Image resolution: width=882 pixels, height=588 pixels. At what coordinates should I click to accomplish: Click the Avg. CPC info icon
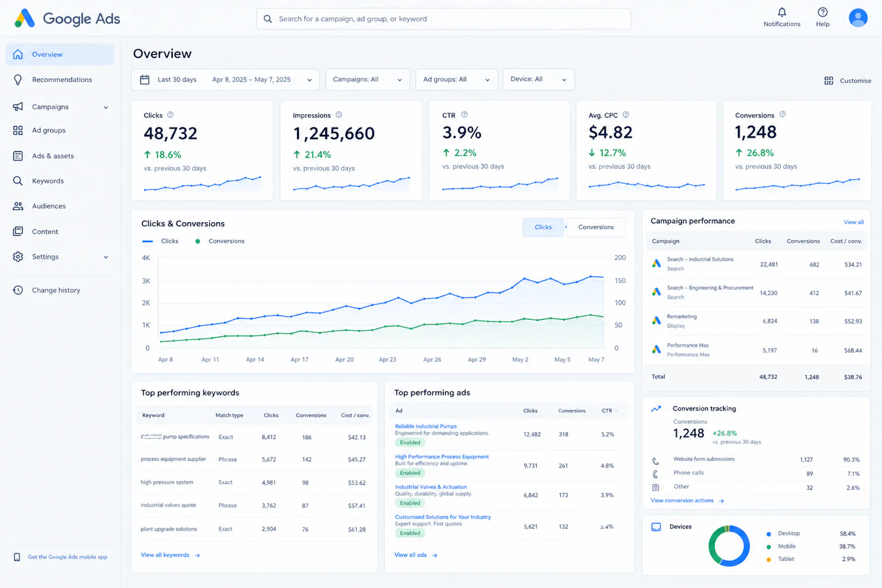(626, 115)
